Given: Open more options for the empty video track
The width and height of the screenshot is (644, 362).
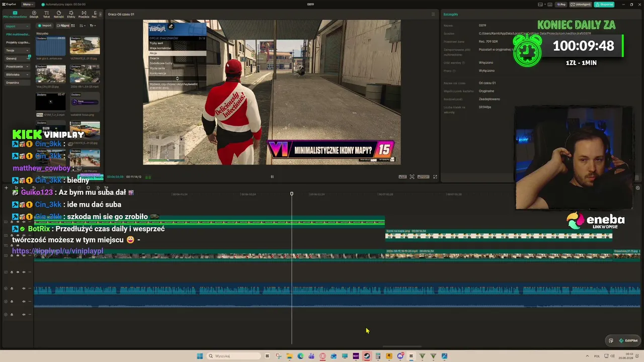Looking at the screenshot, I should (30, 272).
